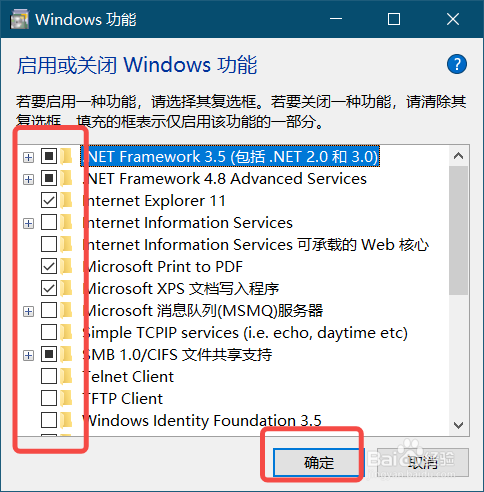Click the 取消 cancel button
Viewport: 484px width, 492px height.
[423, 463]
